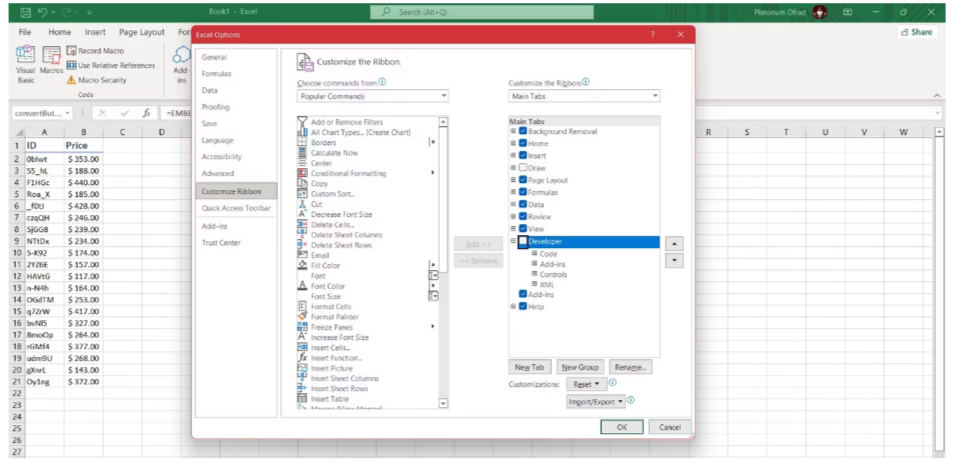This screenshot has width=955, height=473.
Task: Click Cancel in Excel Options
Action: [x=670, y=427]
